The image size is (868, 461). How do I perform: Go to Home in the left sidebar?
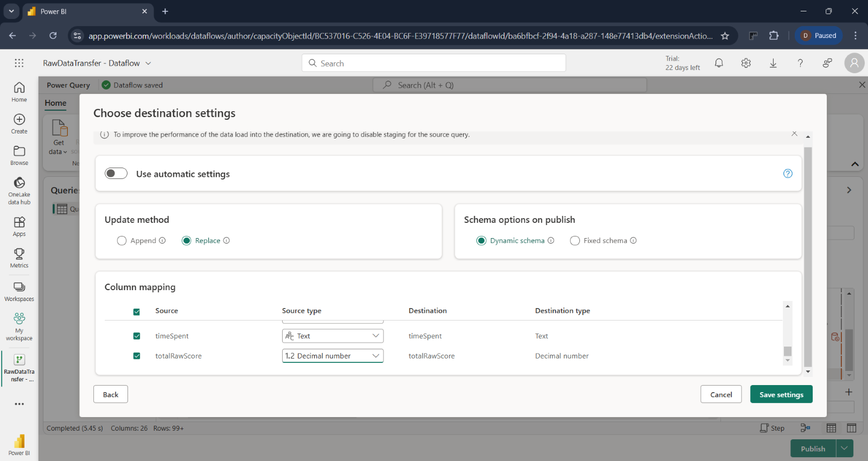tap(19, 92)
